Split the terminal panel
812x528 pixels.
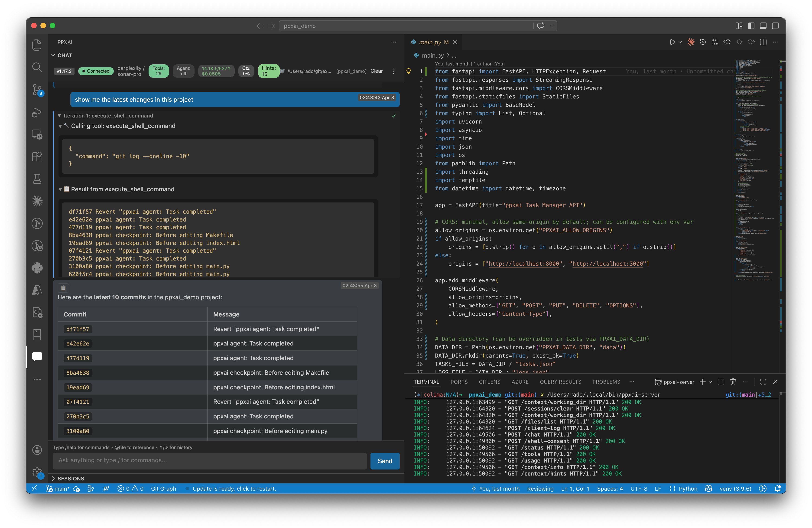click(x=721, y=382)
